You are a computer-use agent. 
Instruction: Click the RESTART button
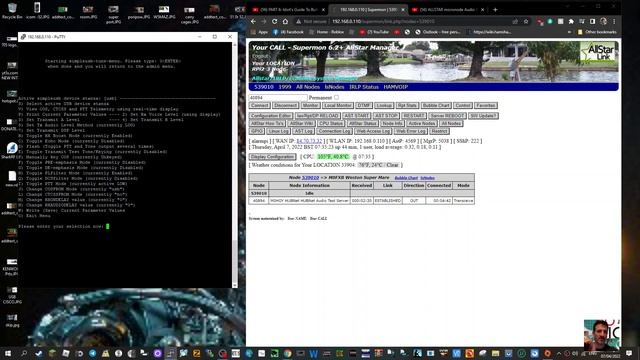tap(413, 116)
